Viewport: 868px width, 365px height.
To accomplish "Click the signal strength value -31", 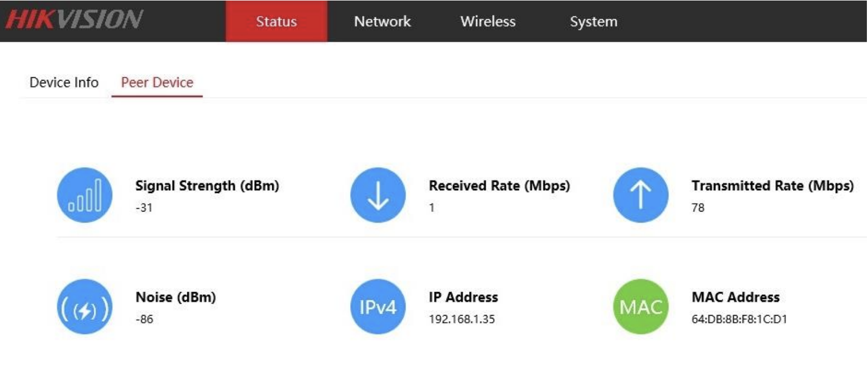I will [x=144, y=208].
